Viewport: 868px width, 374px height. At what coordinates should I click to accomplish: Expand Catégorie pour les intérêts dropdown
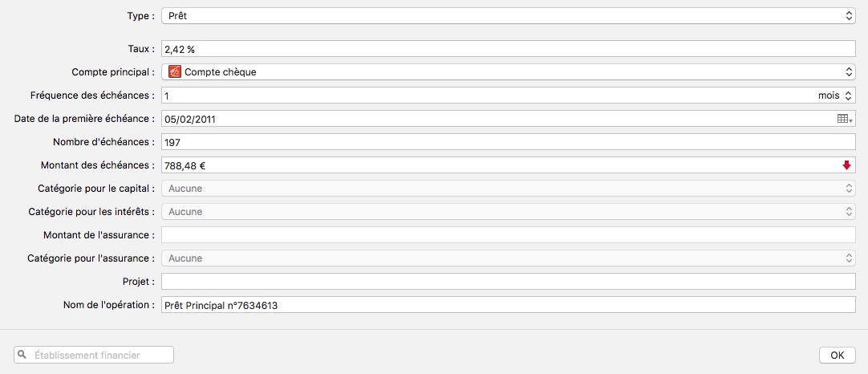tap(509, 212)
